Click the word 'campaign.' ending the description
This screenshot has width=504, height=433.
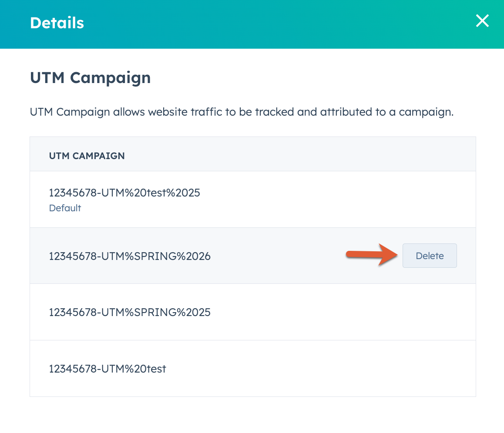(426, 112)
